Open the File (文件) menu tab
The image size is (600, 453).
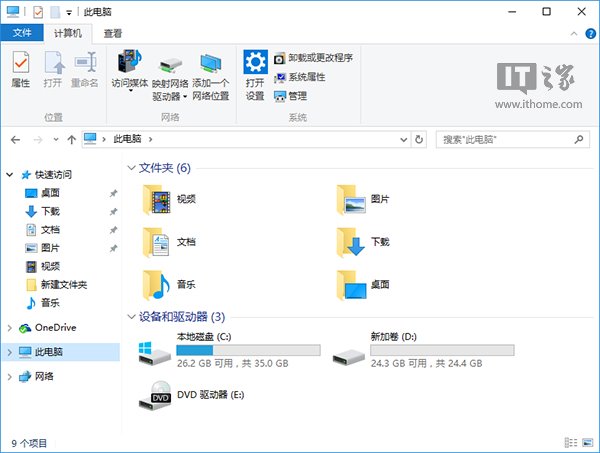coord(22,33)
